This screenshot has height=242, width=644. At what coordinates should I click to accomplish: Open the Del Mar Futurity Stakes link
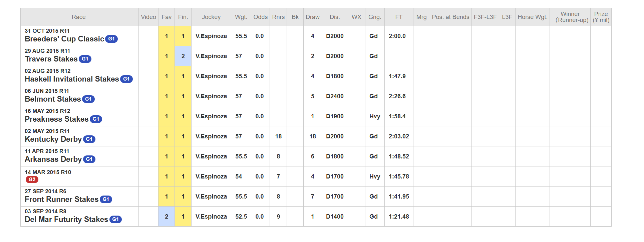(66, 219)
